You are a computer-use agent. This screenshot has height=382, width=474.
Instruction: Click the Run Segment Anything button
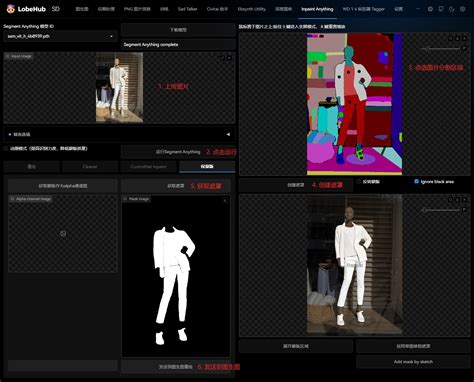tap(178, 152)
